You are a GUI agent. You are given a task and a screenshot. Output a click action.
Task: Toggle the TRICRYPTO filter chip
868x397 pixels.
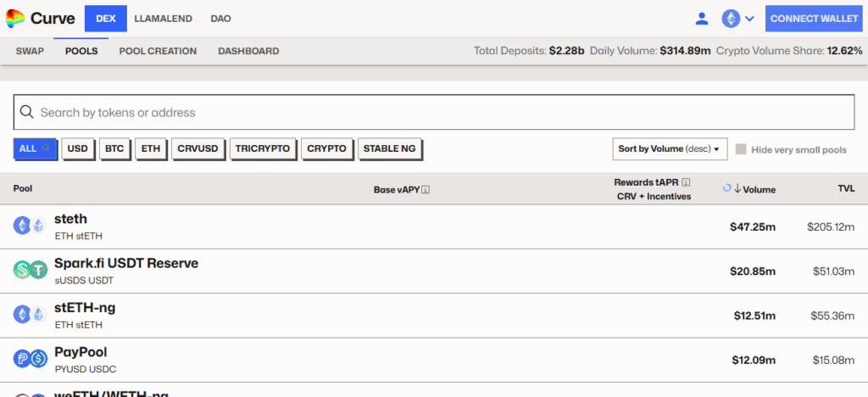tap(262, 148)
